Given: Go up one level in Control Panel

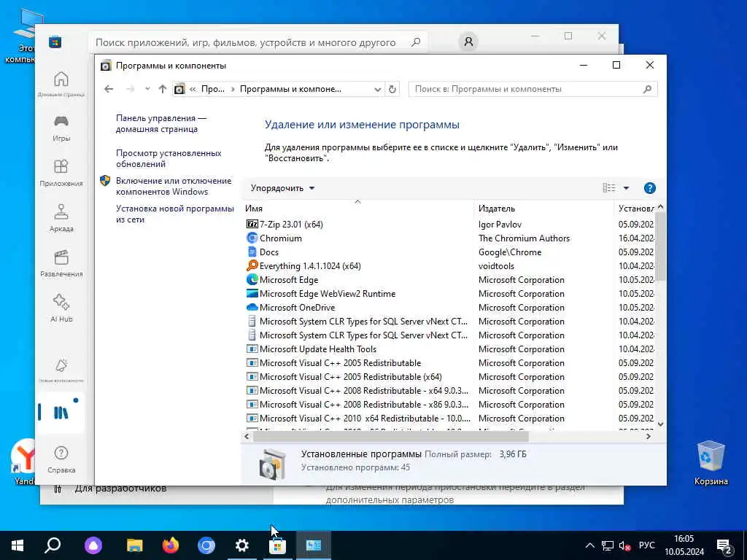Looking at the screenshot, I should 163,89.
